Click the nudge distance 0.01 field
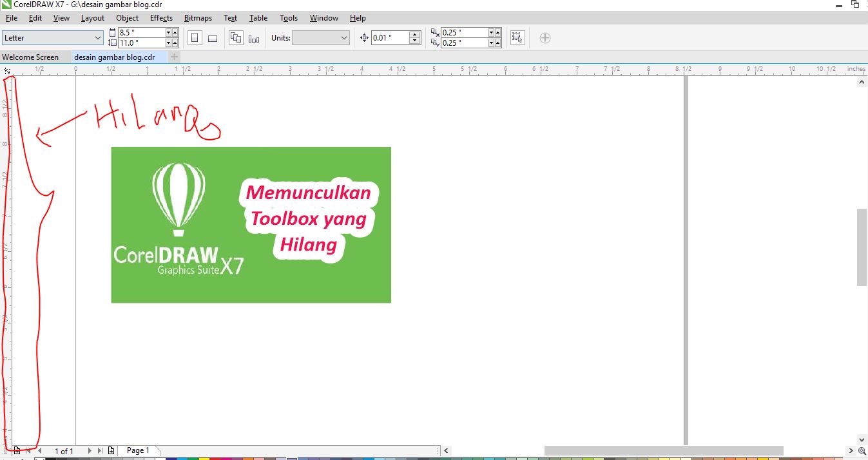Viewport: 868px width, 460px height. coord(391,38)
